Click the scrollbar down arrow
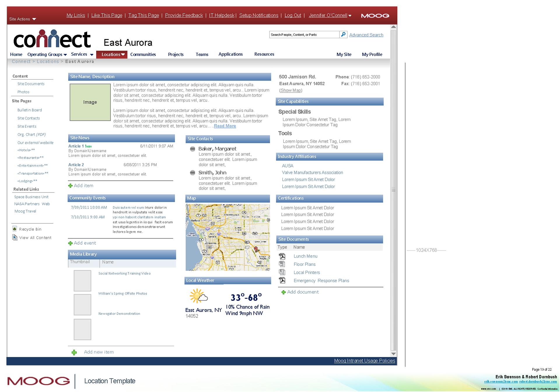The image size is (560, 392). pyautogui.click(x=393, y=354)
